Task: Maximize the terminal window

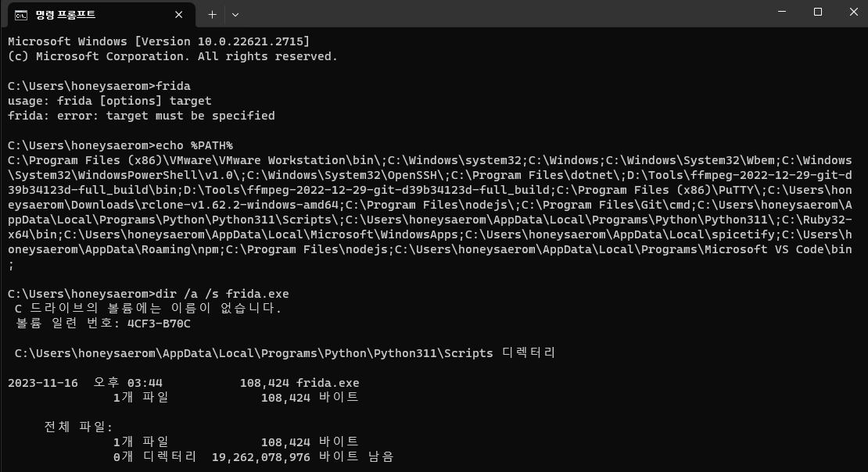Action: pos(817,12)
